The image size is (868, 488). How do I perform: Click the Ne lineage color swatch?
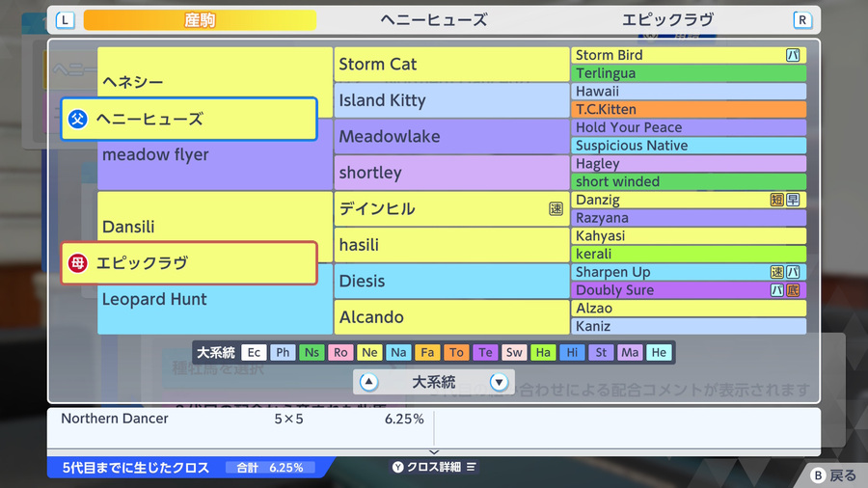click(x=369, y=352)
